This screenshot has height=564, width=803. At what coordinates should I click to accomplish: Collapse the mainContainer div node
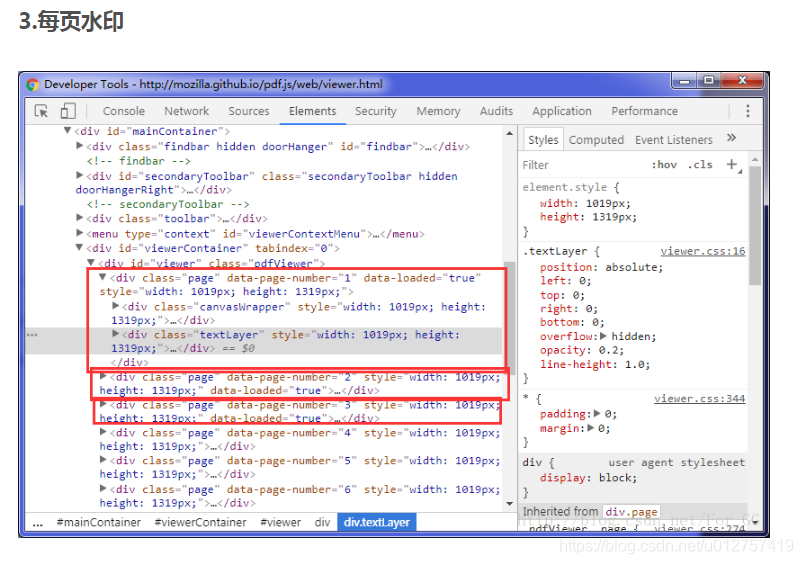(x=67, y=131)
